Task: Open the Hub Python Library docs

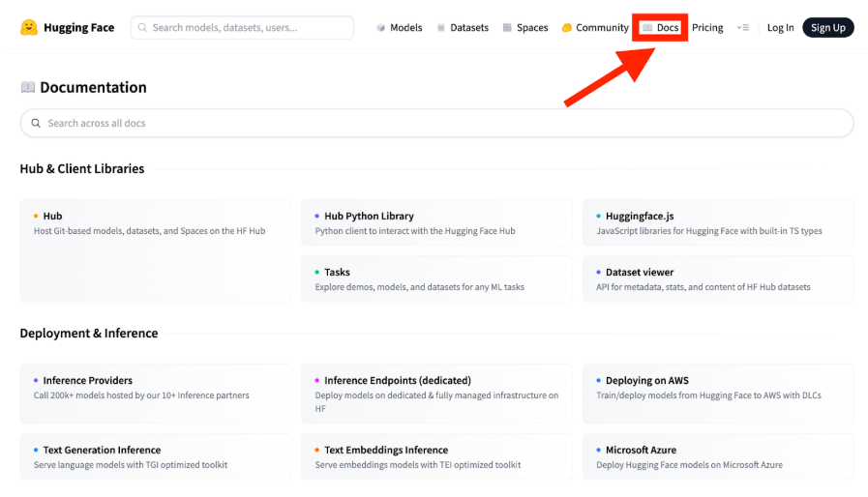Action: pos(436,223)
